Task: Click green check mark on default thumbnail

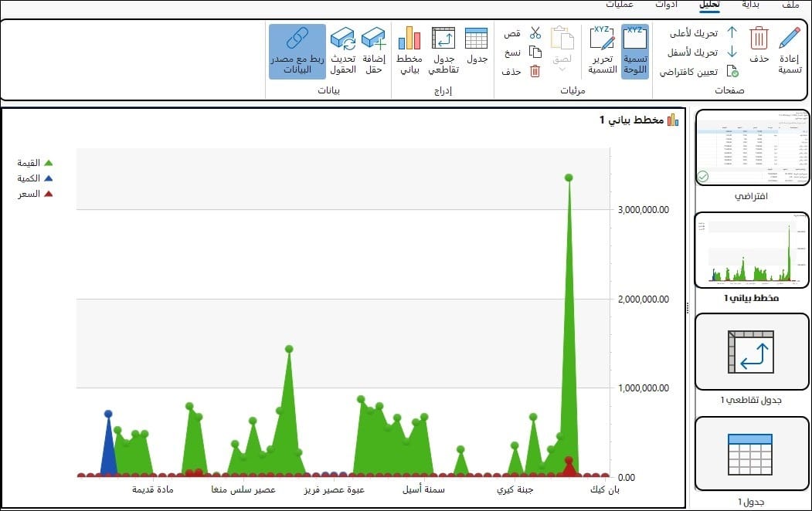Action: 703,176
